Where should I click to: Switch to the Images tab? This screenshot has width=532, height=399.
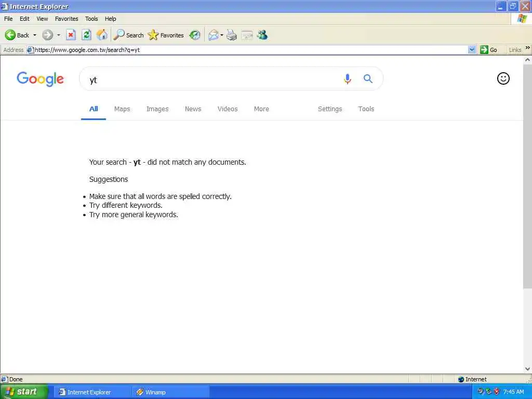tap(157, 109)
